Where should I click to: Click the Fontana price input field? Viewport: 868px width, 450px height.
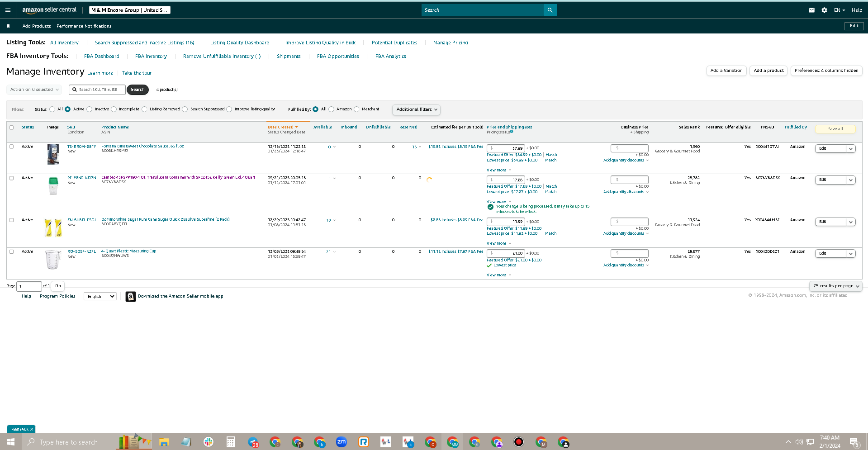506,148
